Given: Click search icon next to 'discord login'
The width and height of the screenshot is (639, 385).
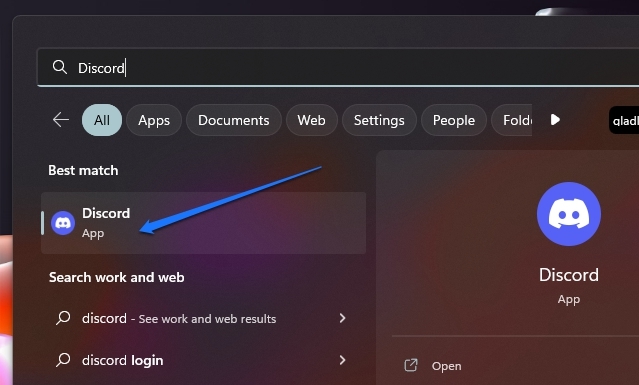Looking at the screenshot, I should point(63,360).
